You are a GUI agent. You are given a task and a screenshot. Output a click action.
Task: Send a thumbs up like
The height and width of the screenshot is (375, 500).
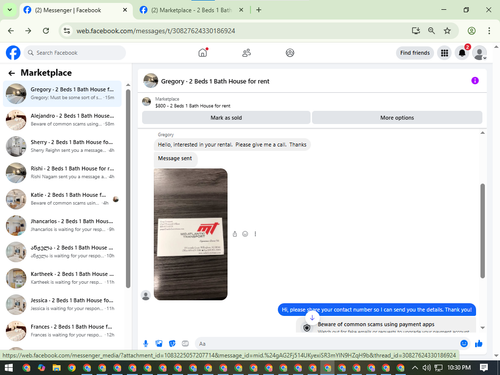479,343
